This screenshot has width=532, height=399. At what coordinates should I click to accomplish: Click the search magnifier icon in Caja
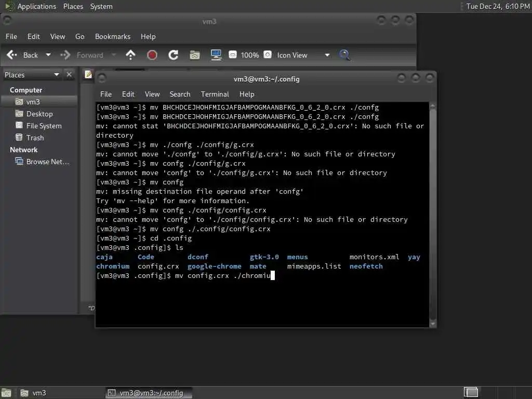pos(345,55)
